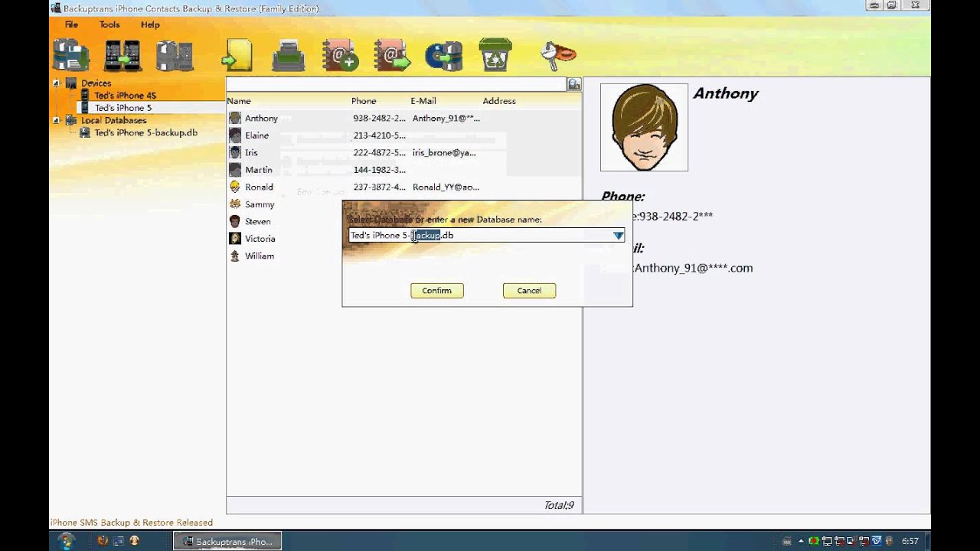The height and width of the screenshot is (551, 980).
Task: Click the print contacts printer icon
Action: tap(289, 56)
